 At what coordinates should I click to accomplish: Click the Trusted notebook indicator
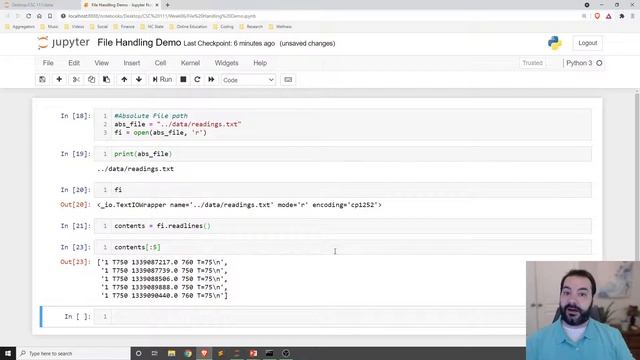point(533,63)
